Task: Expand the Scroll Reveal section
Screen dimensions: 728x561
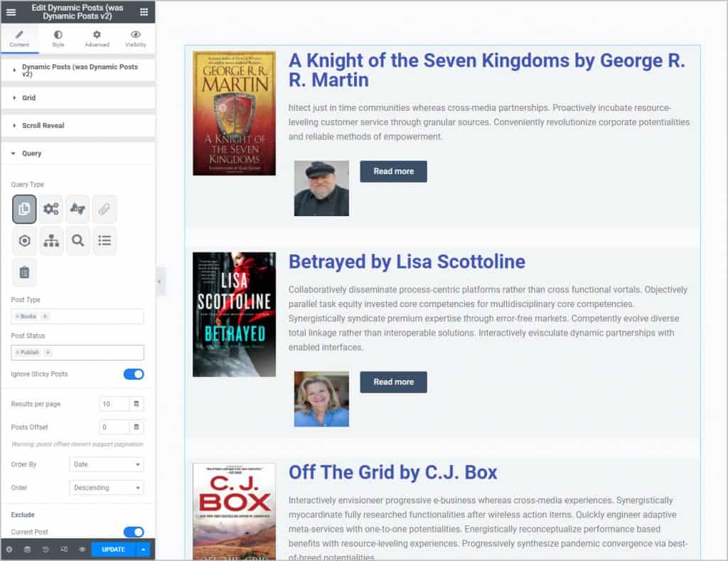Action: tap(43, 126)
